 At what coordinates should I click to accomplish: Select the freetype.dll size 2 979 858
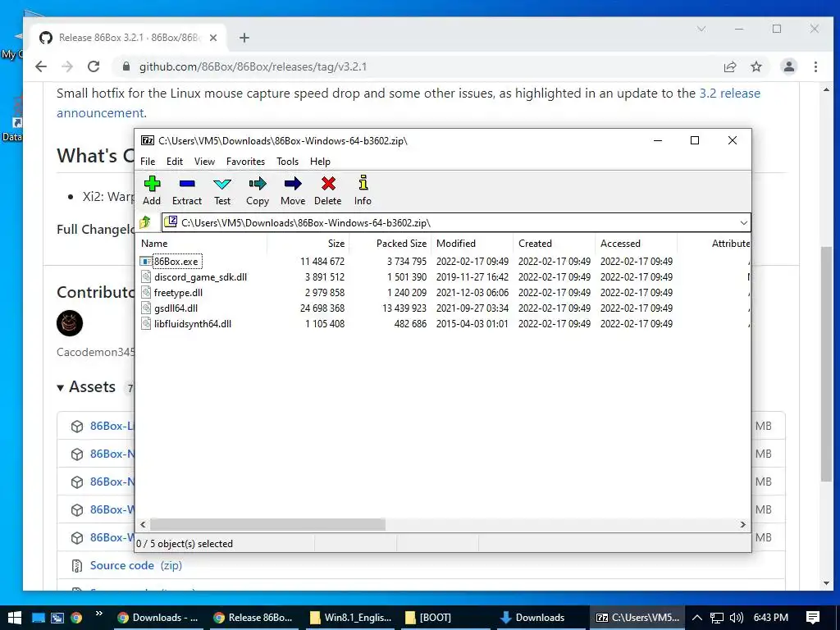[325, 293]
